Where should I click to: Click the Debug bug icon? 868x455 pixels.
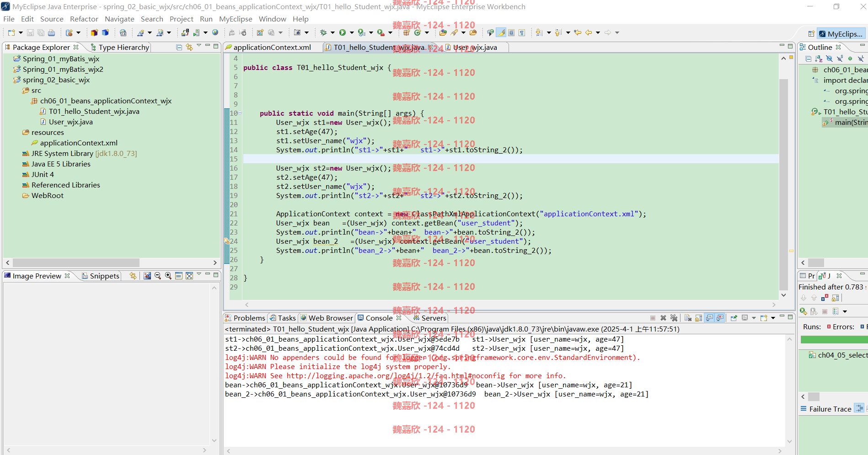click(x=323, y=32)
